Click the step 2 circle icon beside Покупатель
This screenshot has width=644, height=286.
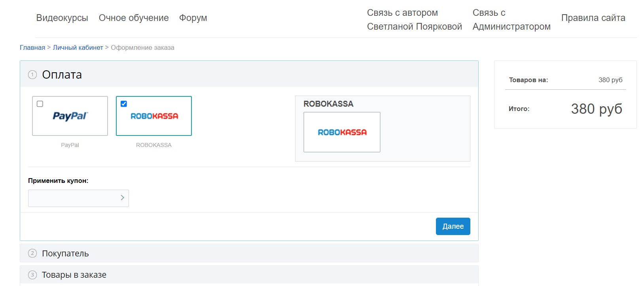(32, 253)
